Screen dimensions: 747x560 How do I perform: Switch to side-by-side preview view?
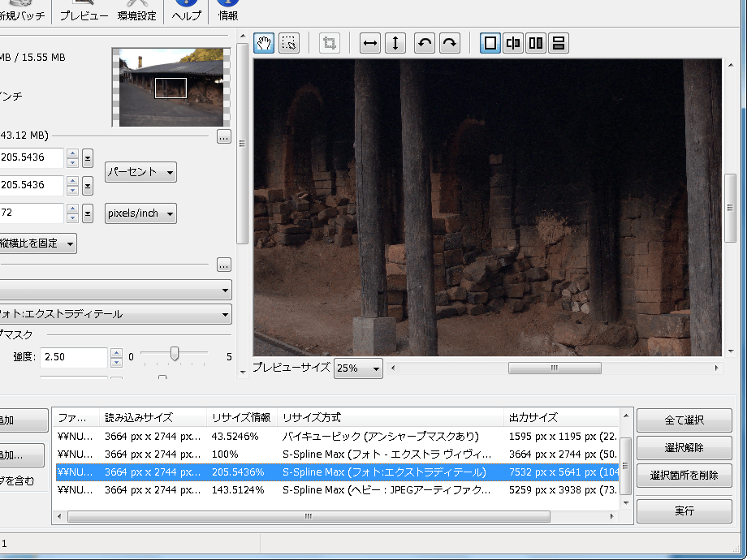coord(536,43)
